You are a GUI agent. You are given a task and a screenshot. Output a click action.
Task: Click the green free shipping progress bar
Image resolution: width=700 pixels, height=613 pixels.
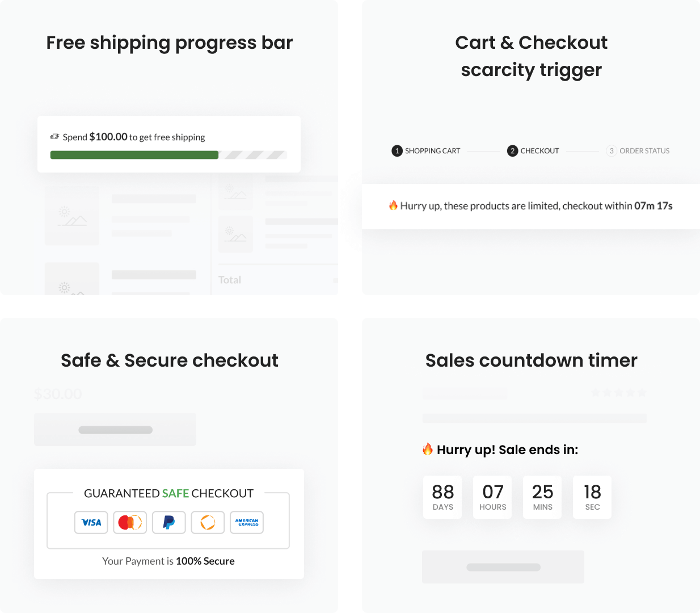(x=134, y=155)
